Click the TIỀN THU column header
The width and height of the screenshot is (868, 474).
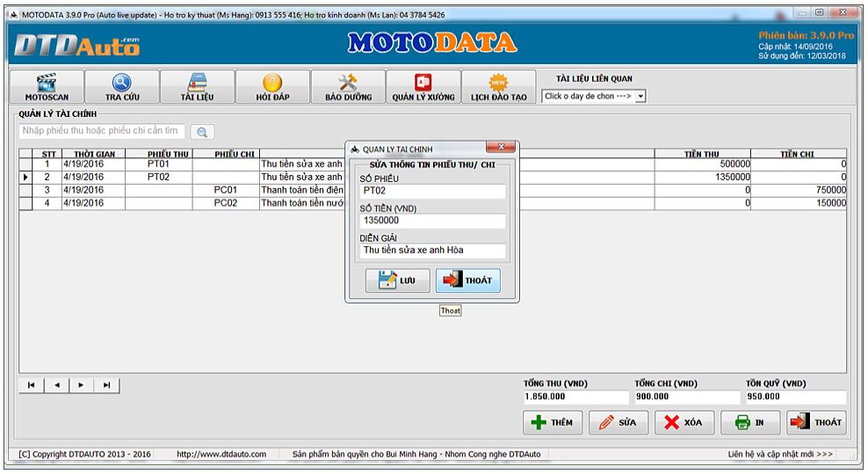point(703,154)
